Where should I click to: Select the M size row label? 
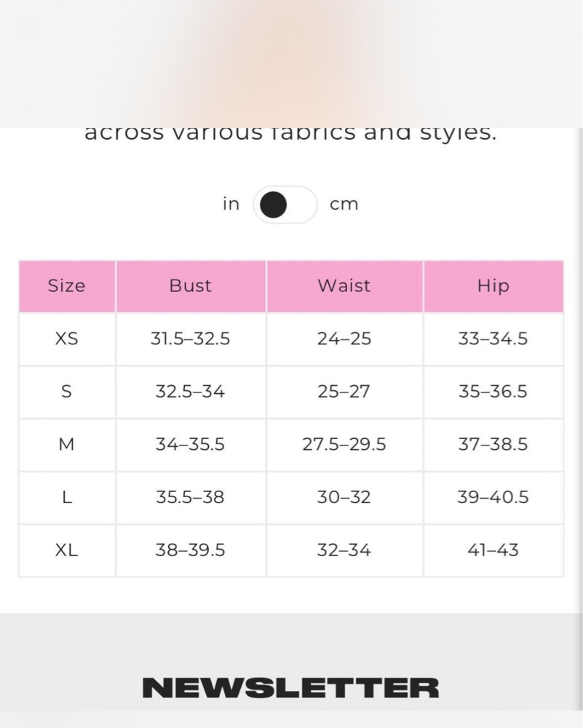[x=67, y=445]
